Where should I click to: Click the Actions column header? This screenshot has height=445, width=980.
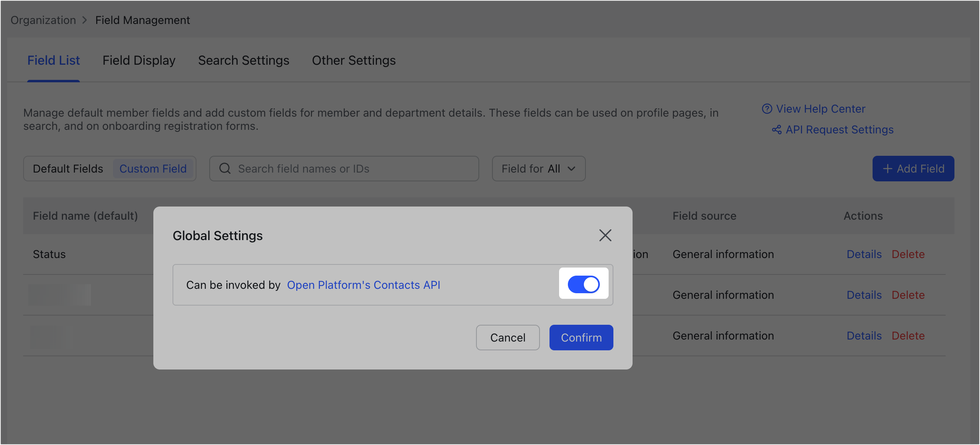(x=863, y=216)
